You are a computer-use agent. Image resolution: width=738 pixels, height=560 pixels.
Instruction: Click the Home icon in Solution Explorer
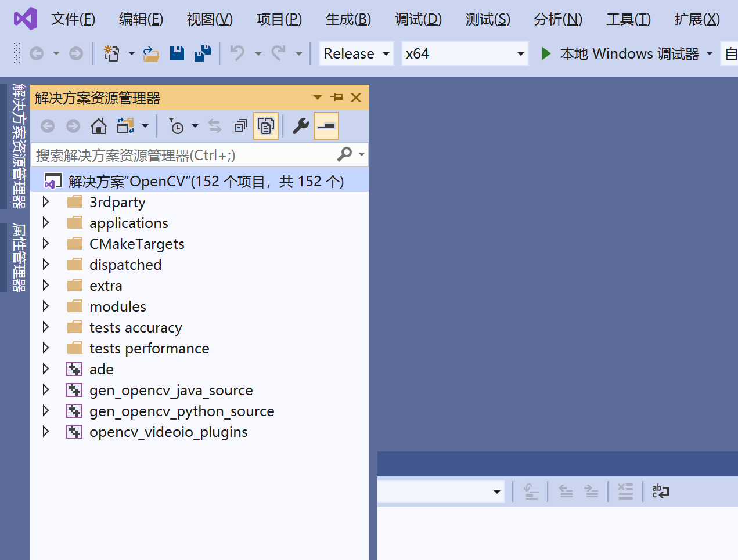click(x=99, y=126)
